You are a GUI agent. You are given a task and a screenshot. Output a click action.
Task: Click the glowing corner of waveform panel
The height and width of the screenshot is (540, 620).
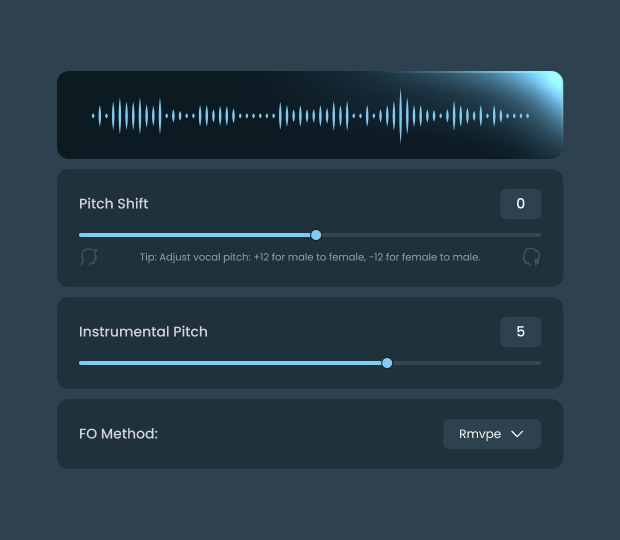548,87
